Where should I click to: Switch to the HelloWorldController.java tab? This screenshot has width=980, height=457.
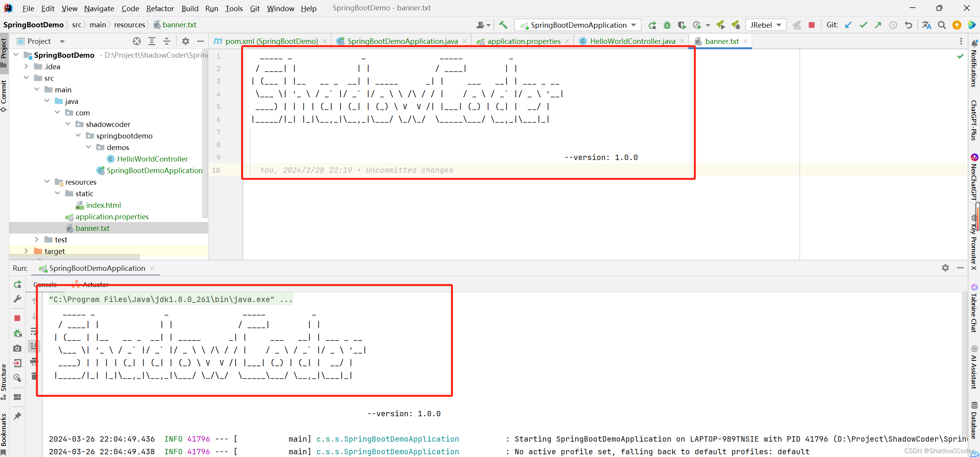632,41
